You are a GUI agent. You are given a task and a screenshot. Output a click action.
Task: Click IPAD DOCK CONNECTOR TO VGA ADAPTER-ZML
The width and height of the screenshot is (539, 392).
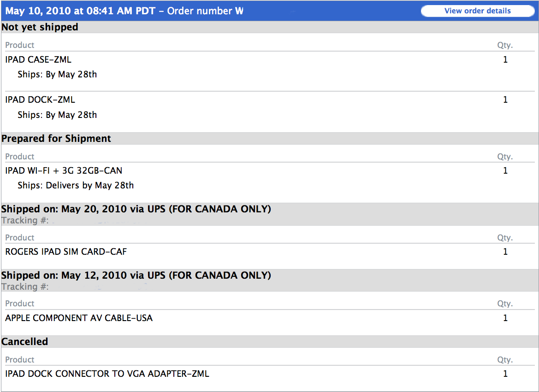tap(107, 374)
